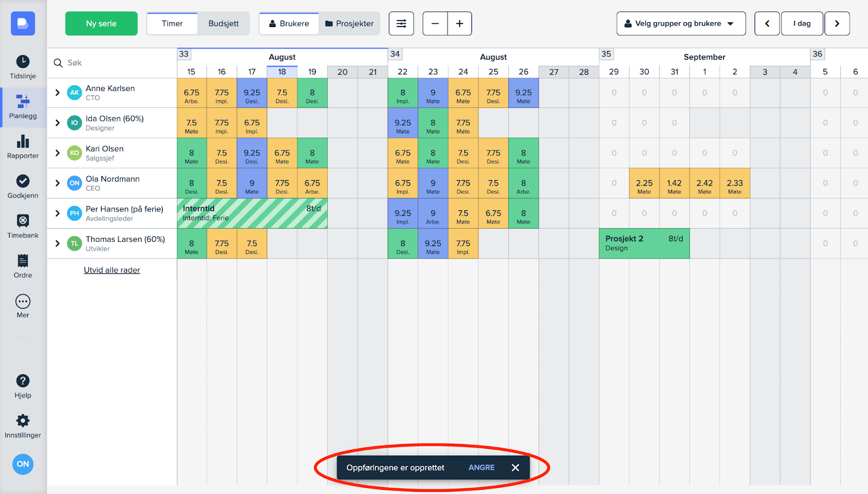Open Ordre in the sidebar
The width and height of the screenshot is (868, 494).
coord(23,266)
